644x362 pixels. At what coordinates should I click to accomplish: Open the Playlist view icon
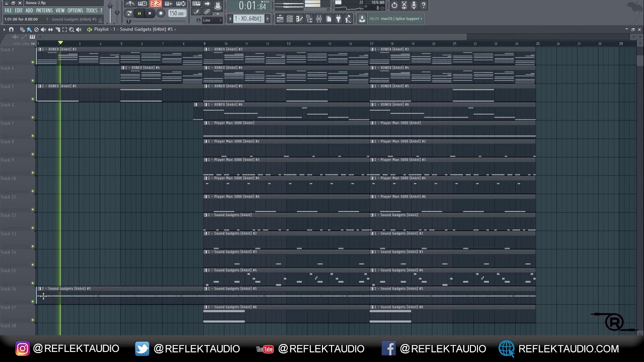click(x=280, y=19)
